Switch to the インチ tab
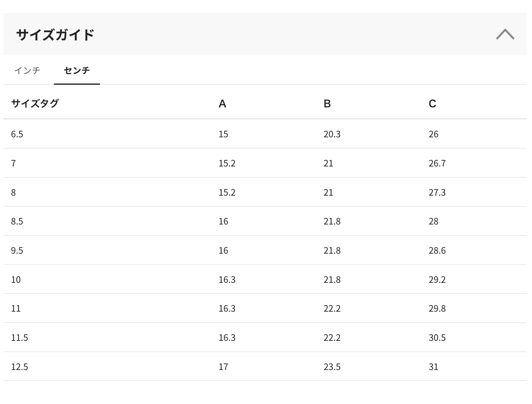This screenshot has height=404, width=532. coord(27,70)
